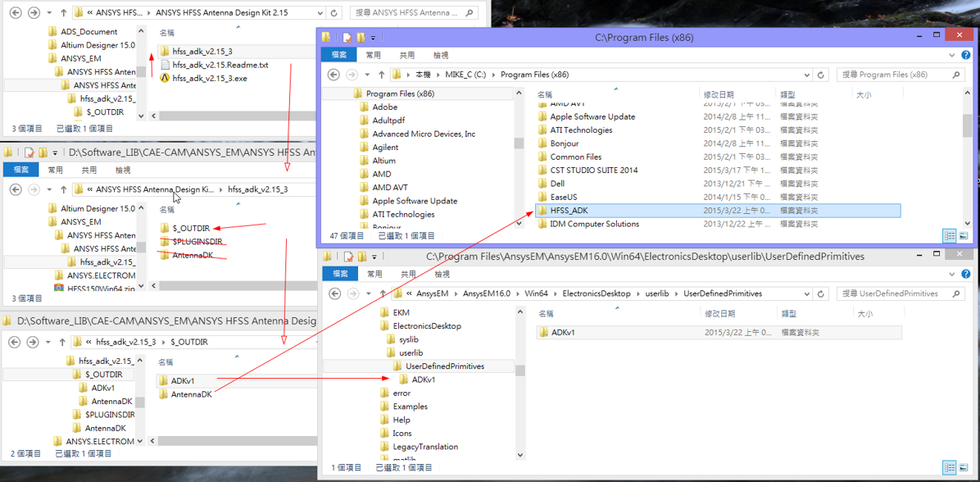Switch Program Files (x86) window to large icons view

(x=963, y=236)
